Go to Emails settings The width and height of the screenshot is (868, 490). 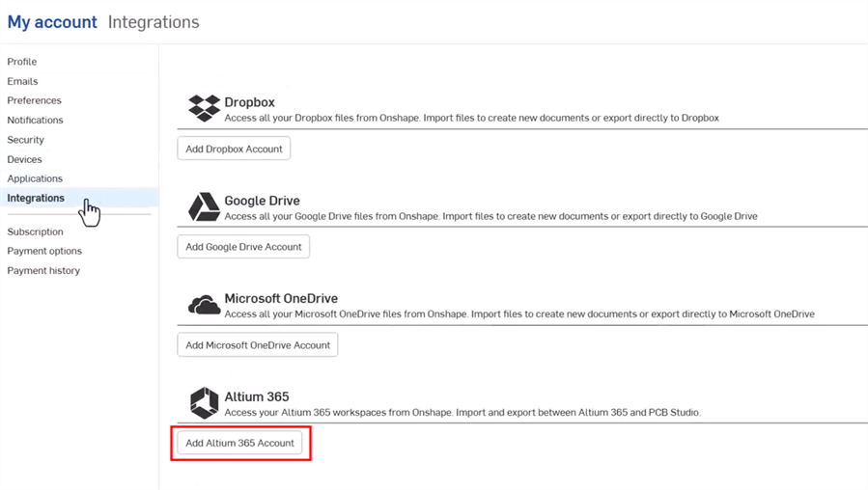[x=23, y=81]
